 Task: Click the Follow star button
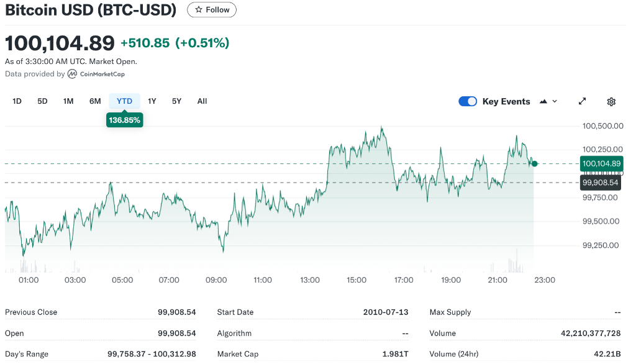coord(212,10)
